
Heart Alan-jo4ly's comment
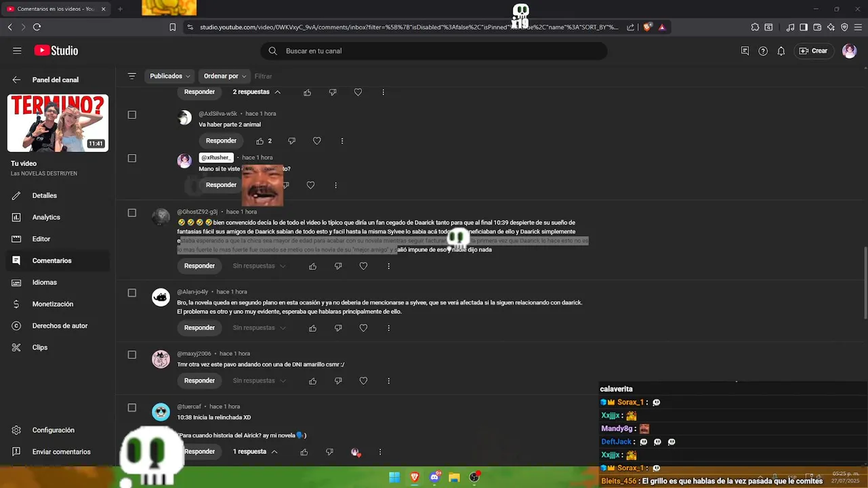click(x=363, y=328)
